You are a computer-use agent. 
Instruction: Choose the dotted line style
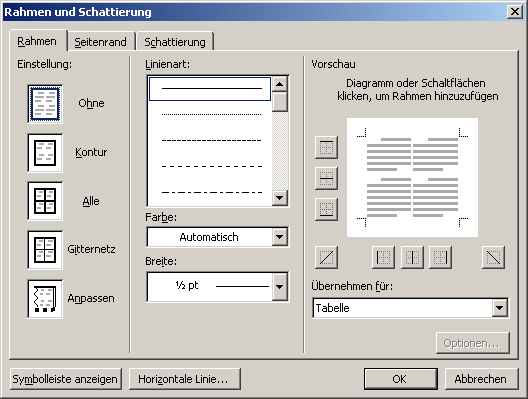point(210,114)
